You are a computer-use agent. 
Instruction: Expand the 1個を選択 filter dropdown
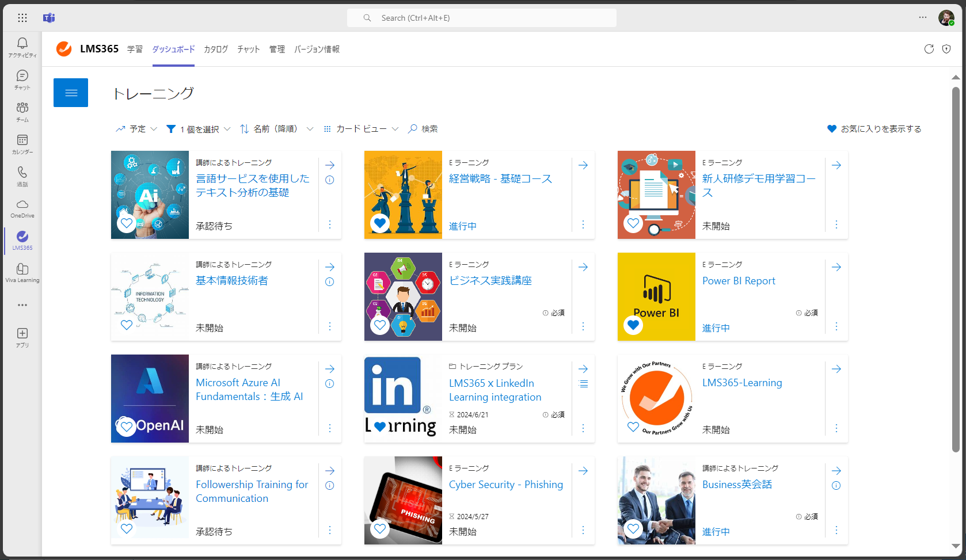point(199,129)
